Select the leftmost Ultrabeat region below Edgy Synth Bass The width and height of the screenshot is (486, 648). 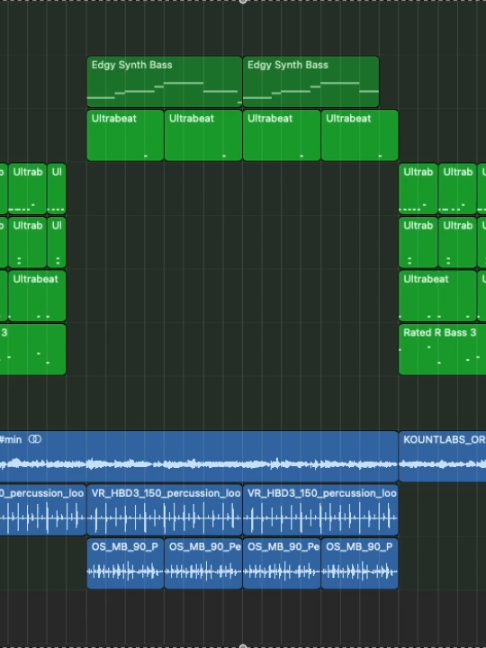[x=125, y=135]
